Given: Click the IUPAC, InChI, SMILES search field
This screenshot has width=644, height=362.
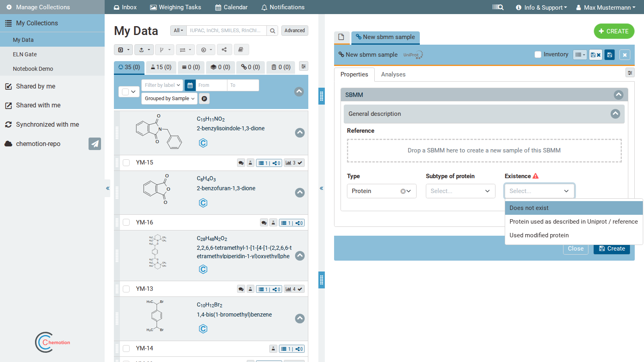Looking at the screenshot, I should [226, 31].
